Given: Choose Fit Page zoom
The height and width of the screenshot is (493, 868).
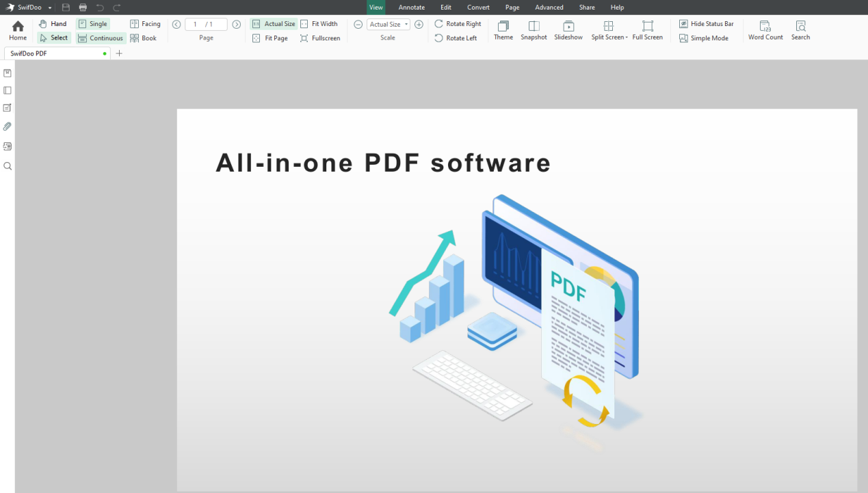Looking at the screenshot, I should click(x=270, y=38).
